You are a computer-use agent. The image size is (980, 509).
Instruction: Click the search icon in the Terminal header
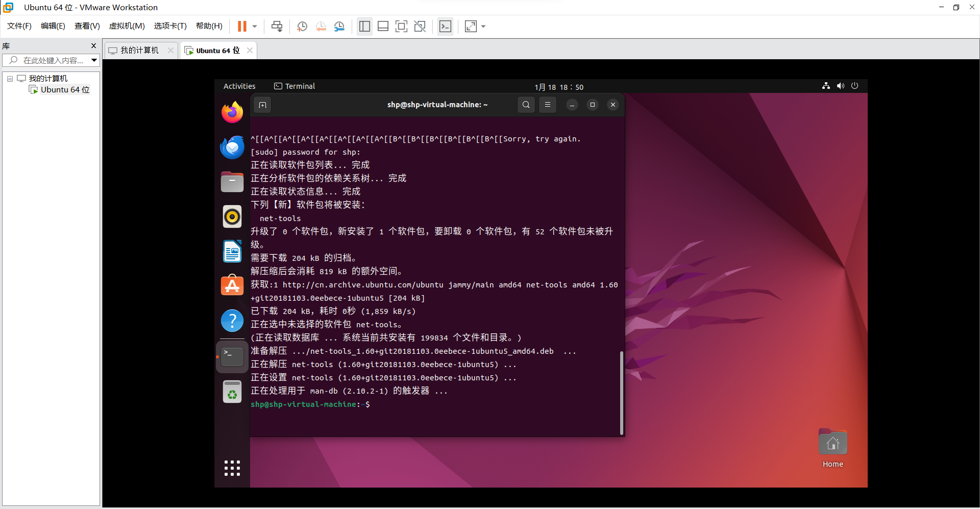526,105
